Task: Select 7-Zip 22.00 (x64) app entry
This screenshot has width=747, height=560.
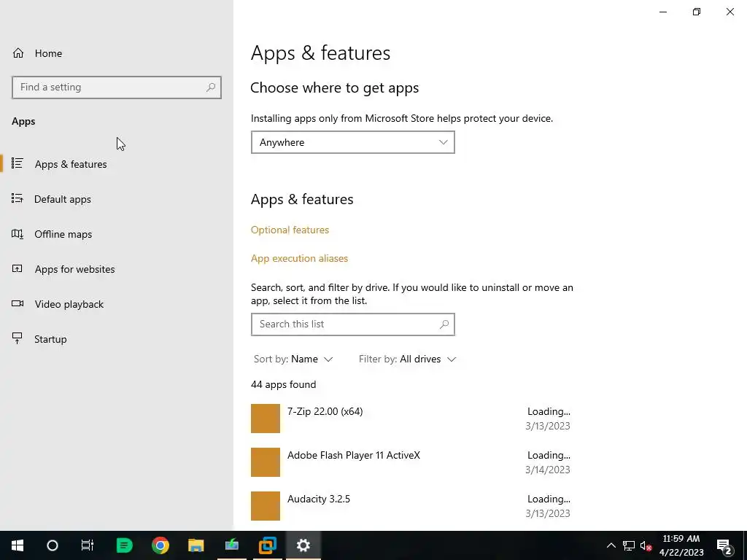Action: point(411,419)
